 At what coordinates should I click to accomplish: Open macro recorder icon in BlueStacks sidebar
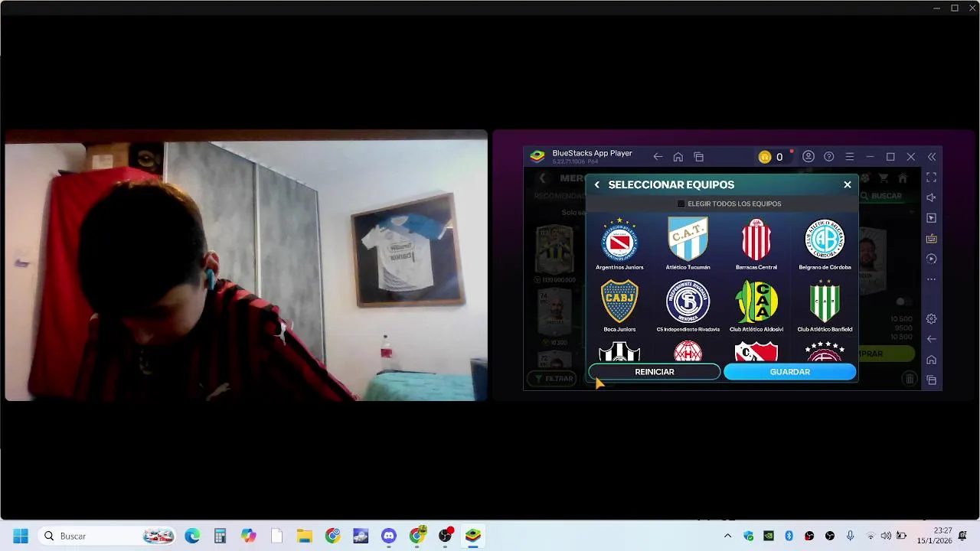[x=931, y=259]
